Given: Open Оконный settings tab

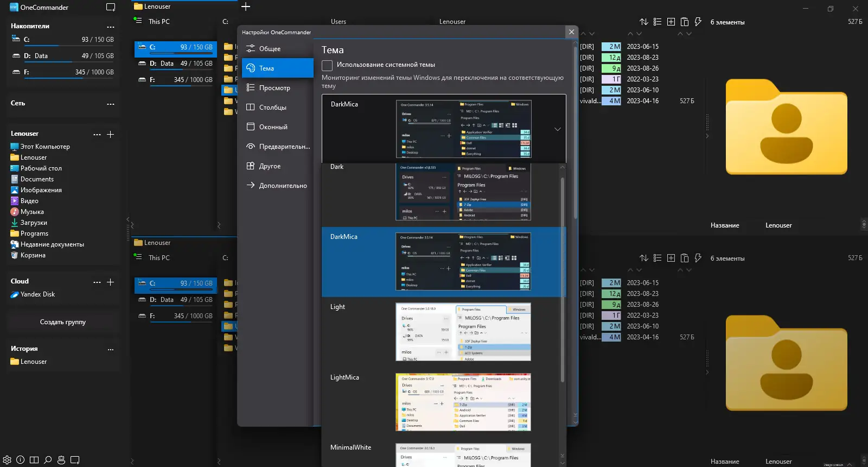Looking at the screenshot, I should tap(278, 127).
